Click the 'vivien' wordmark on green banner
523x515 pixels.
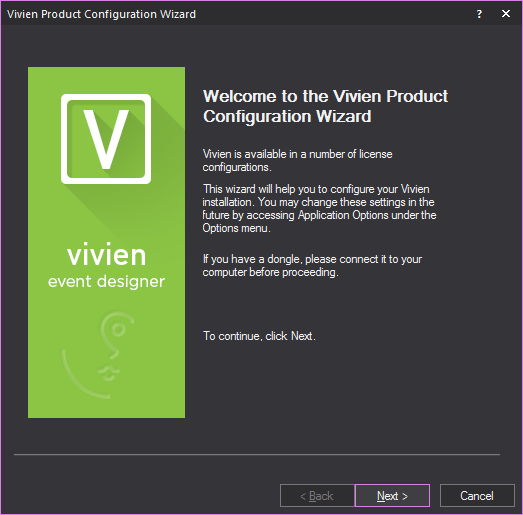[106, 255]
